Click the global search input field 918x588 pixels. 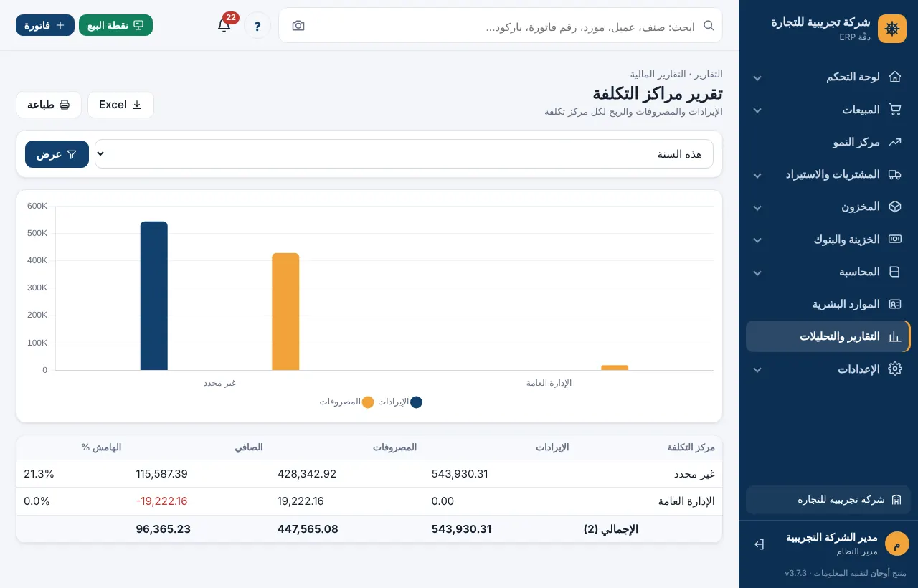point(501,26)
